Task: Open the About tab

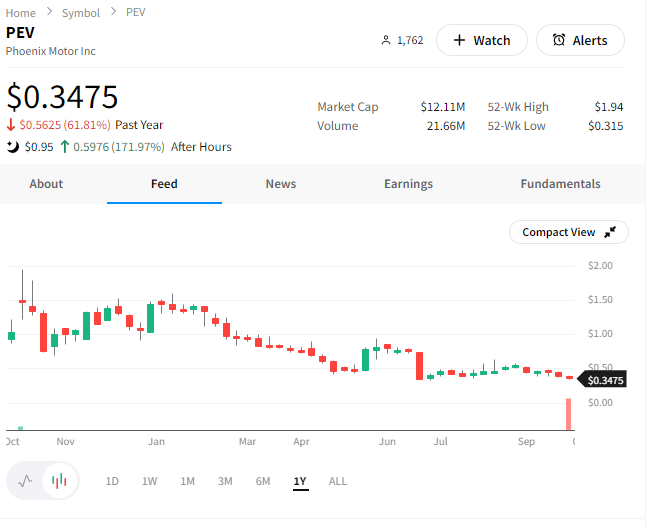Action: coord(46,184)
